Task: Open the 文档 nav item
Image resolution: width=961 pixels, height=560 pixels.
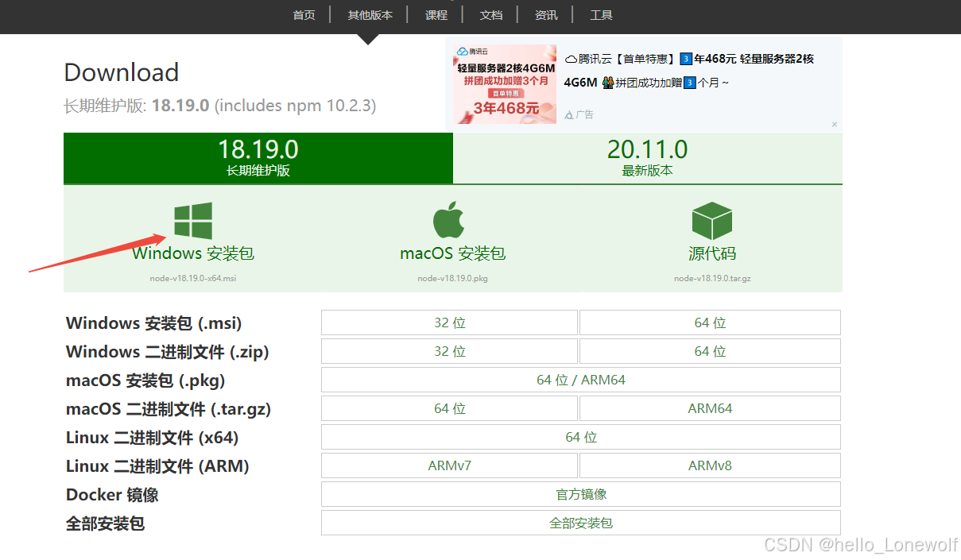Action: (491, 15)
